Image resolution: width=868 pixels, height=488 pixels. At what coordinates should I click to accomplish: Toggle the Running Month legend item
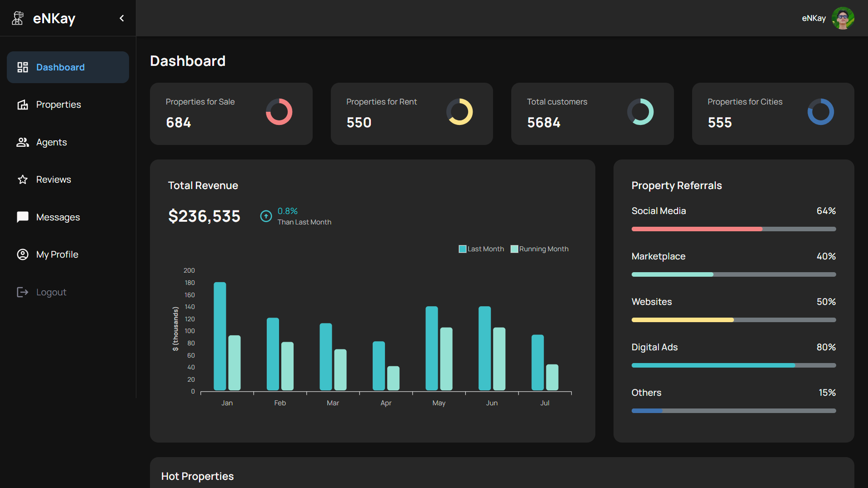click(x=540, y=249)
